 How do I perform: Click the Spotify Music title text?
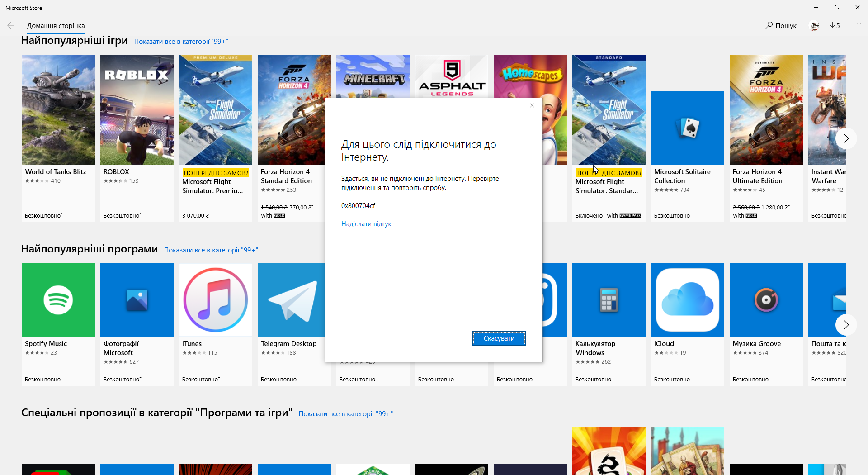click(46, 344)
